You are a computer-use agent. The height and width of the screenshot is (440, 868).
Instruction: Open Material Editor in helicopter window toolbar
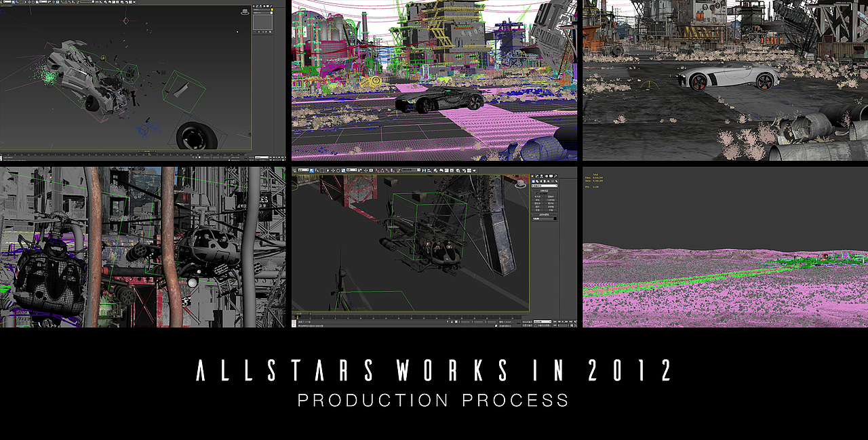click(458, 170)
